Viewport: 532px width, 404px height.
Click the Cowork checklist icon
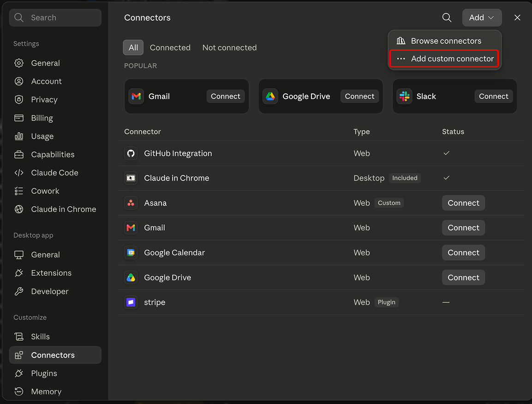click(x=19, y=191)
